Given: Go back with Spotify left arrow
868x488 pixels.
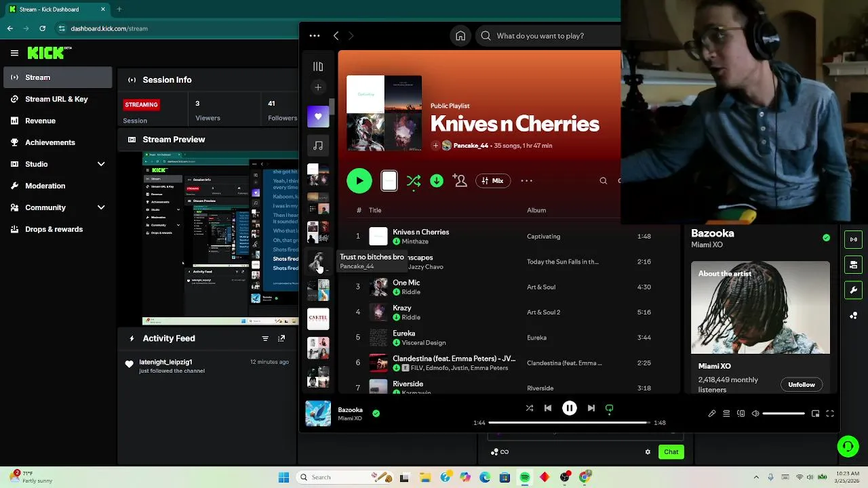Looking at the screenshot, I should tap(336, 36).
